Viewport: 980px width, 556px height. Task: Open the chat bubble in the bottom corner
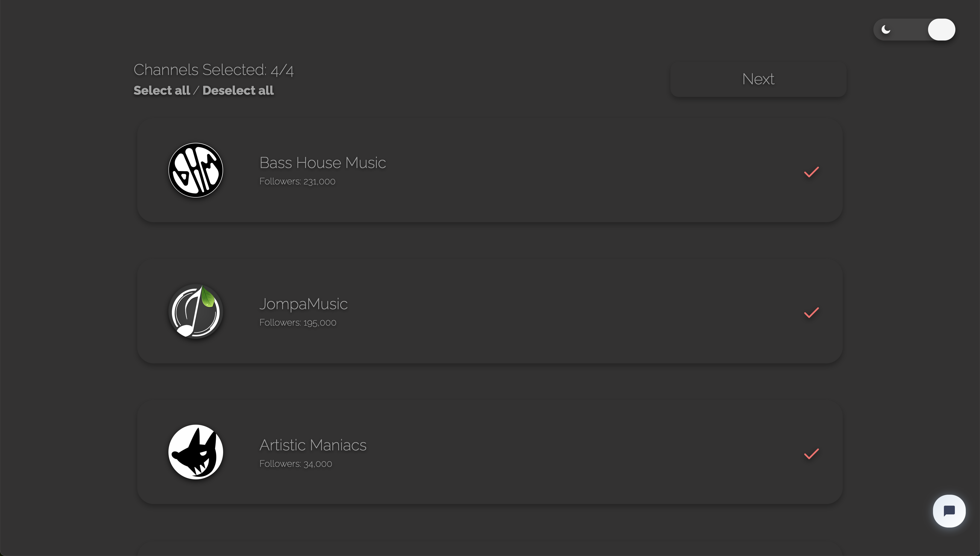click(949, 511)
